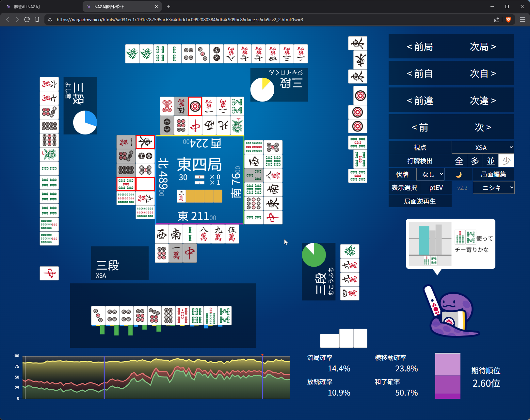Click the share icon in address bar
Viewport: 530px width, 420px height.
tap(497, 20)
